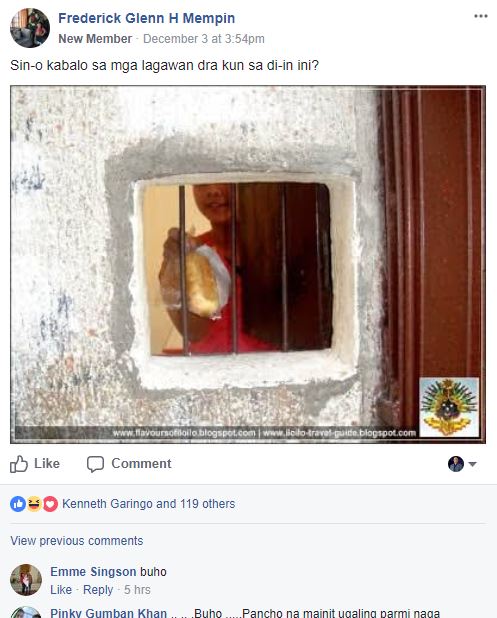
Task: Open the posted photo of the wall window
Action: coord(248,264)
